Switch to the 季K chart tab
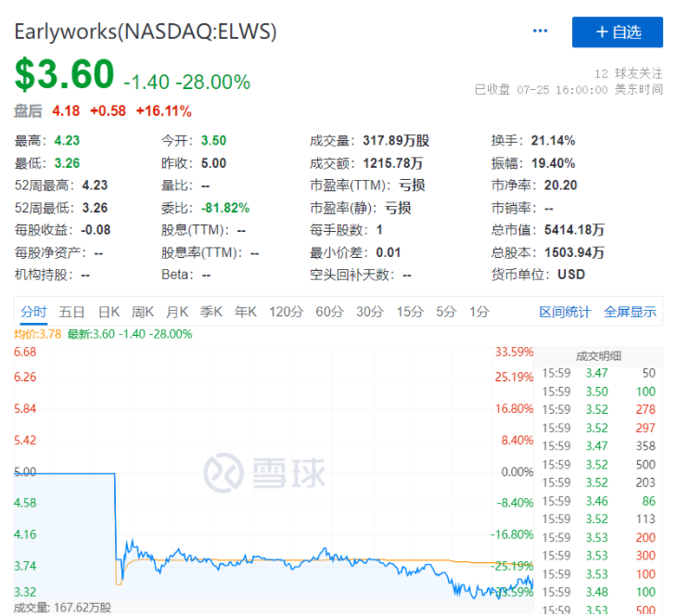690x616 pixels. coord(211,312)
